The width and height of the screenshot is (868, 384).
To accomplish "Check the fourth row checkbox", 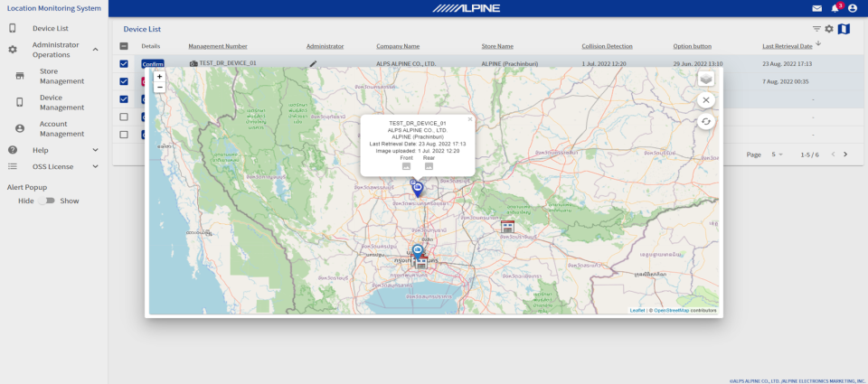I will coord(124,117).
